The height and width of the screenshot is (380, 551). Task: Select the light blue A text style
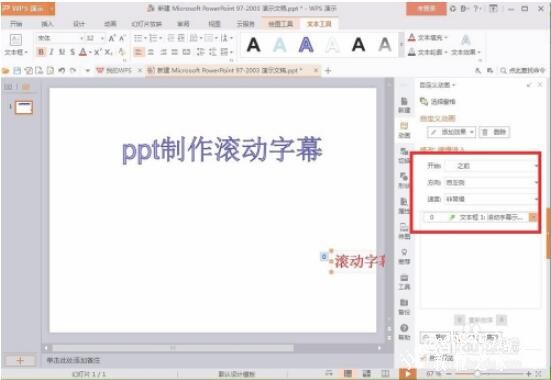pos(280,45)
